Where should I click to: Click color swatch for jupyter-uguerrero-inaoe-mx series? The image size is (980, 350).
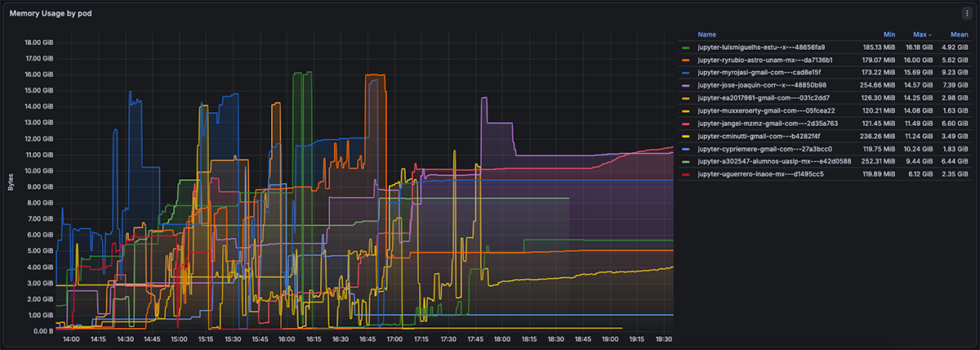coord(686,174)
